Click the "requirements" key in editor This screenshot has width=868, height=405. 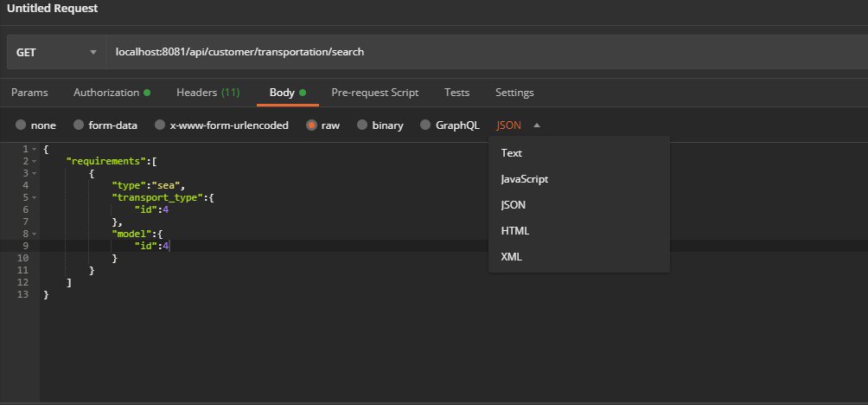pos(105,161)
